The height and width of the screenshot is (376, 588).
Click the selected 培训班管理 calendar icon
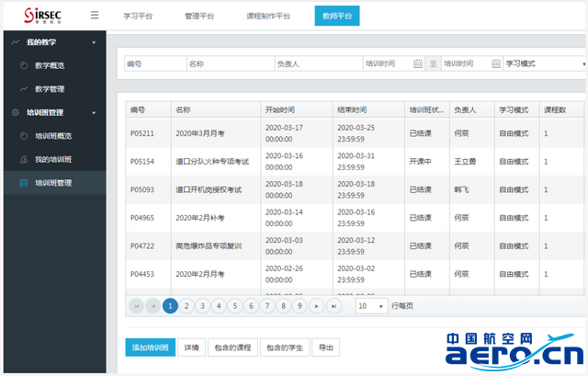pos(24,183)
